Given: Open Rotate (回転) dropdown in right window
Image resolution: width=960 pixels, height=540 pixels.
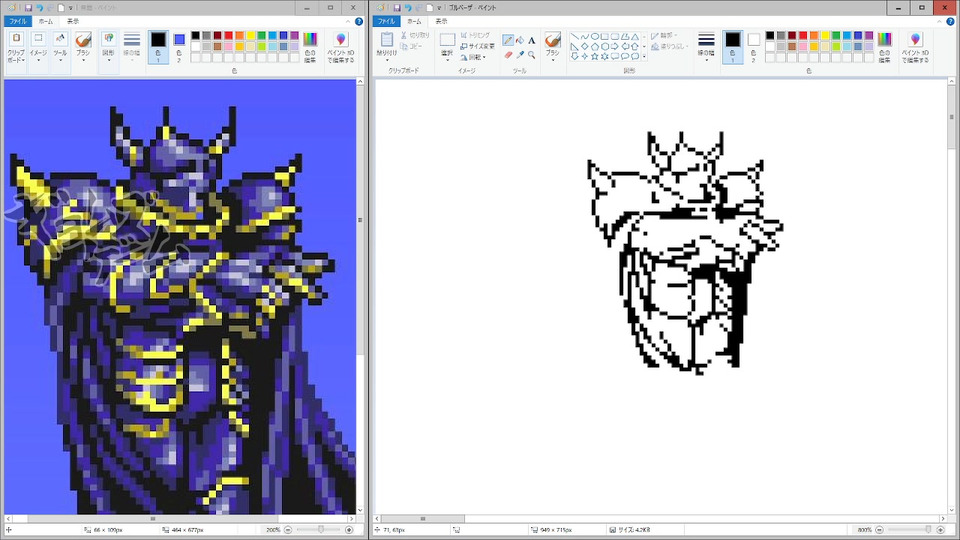Looking at the screenshot, I should [473, 57].
